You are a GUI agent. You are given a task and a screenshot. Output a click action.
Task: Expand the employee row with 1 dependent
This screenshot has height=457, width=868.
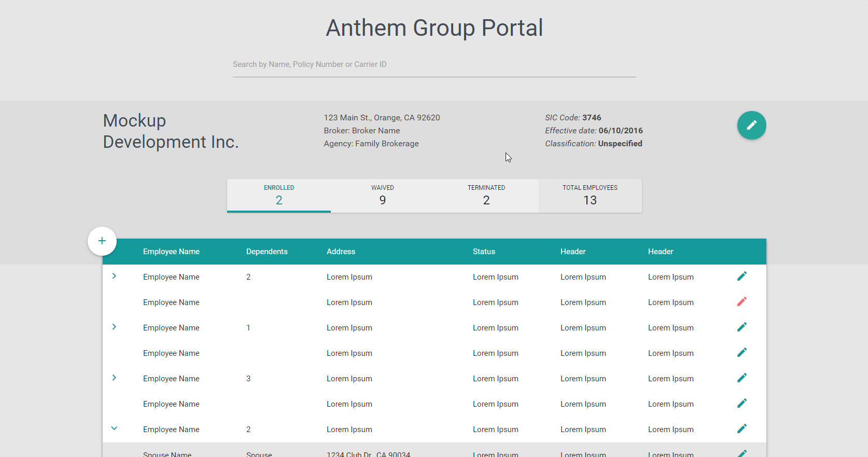pyautogui.click(x=114, y=327)
